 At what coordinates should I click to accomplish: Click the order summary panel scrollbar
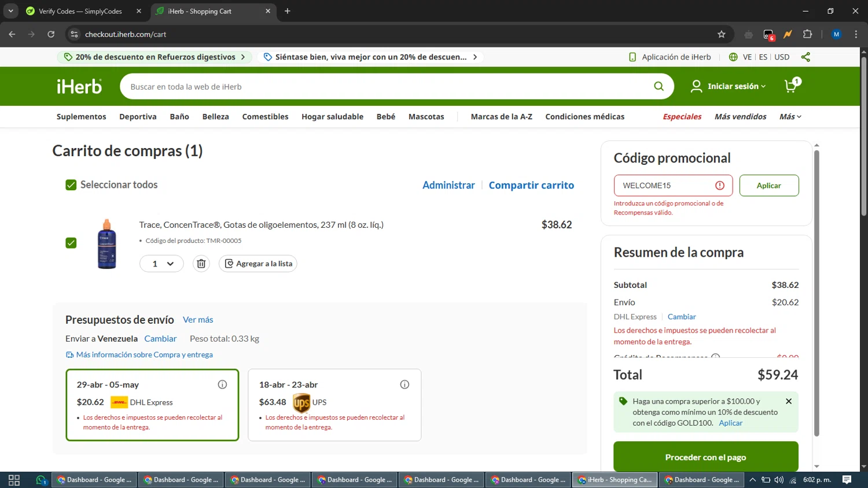click(816, 293)
